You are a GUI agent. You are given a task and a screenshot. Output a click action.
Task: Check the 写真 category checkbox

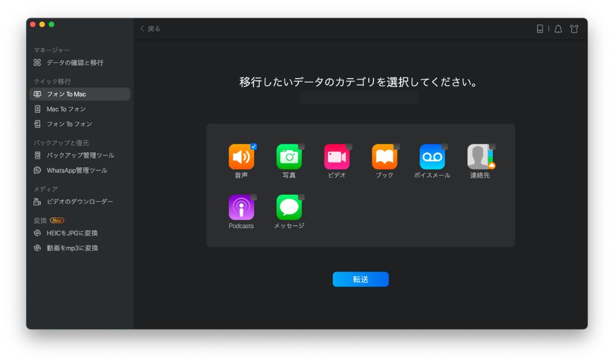point(302,146)
